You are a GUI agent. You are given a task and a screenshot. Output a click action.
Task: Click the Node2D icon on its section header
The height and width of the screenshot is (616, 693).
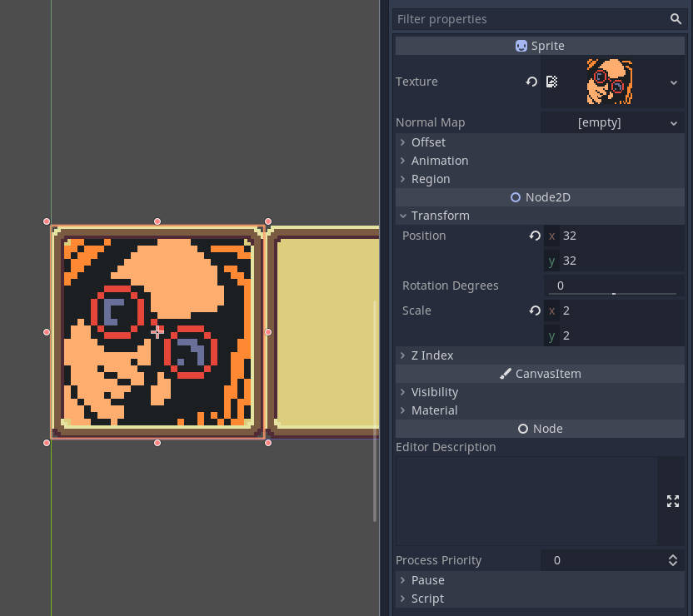pyautogui.click(x=515, y=196)
